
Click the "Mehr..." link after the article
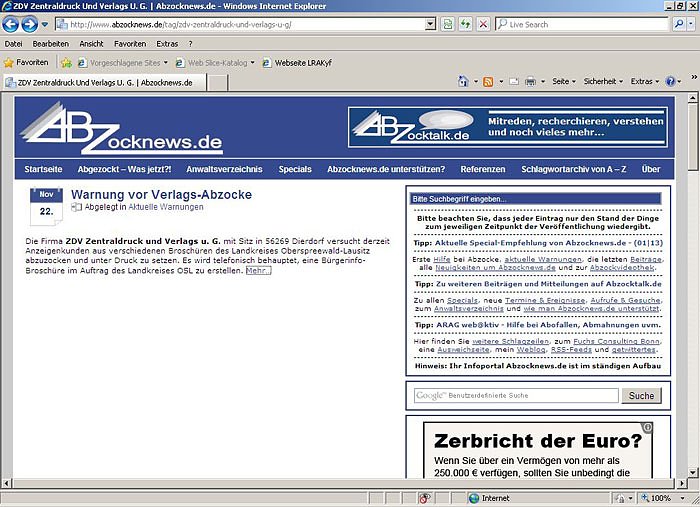tap(258, 270)
